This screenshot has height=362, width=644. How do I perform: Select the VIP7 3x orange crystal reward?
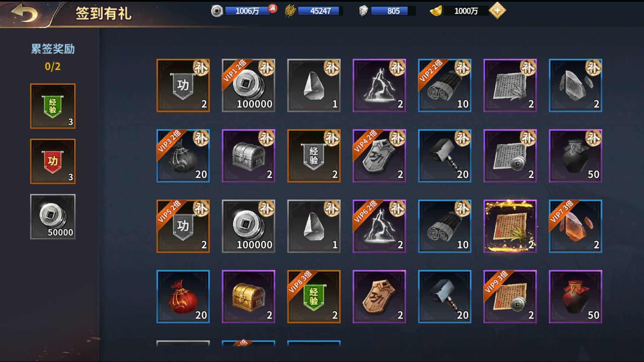coord(575,226)
